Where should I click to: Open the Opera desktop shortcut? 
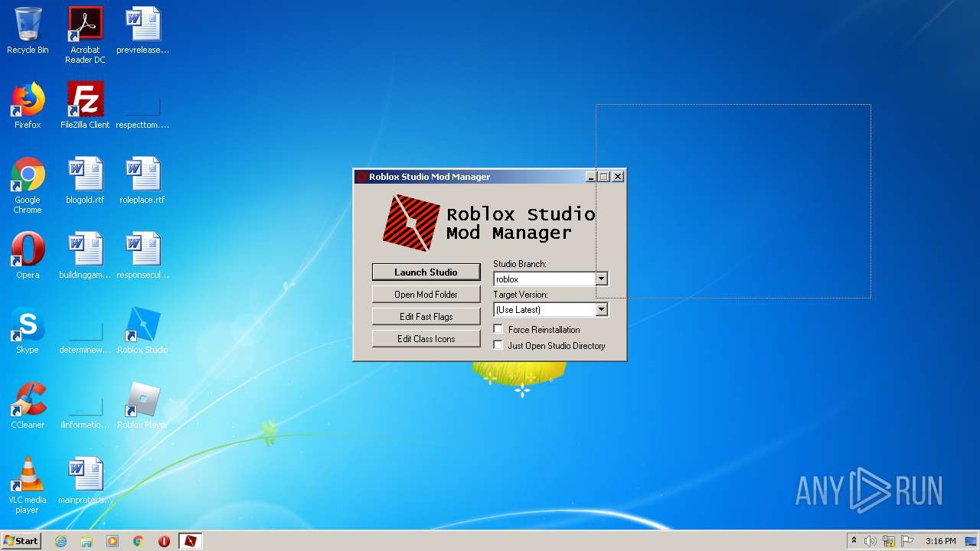coord(28,256)
